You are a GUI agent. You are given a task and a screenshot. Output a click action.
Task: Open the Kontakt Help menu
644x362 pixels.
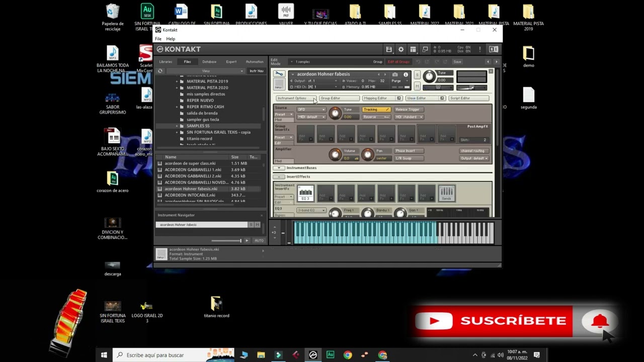tap(171, 39)
